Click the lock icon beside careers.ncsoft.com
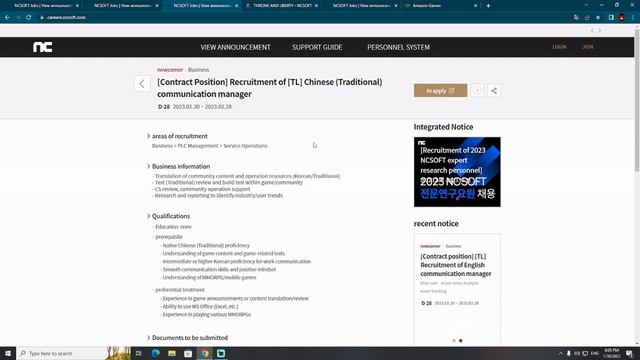This screenshot has height=360, width=640. 42,18
